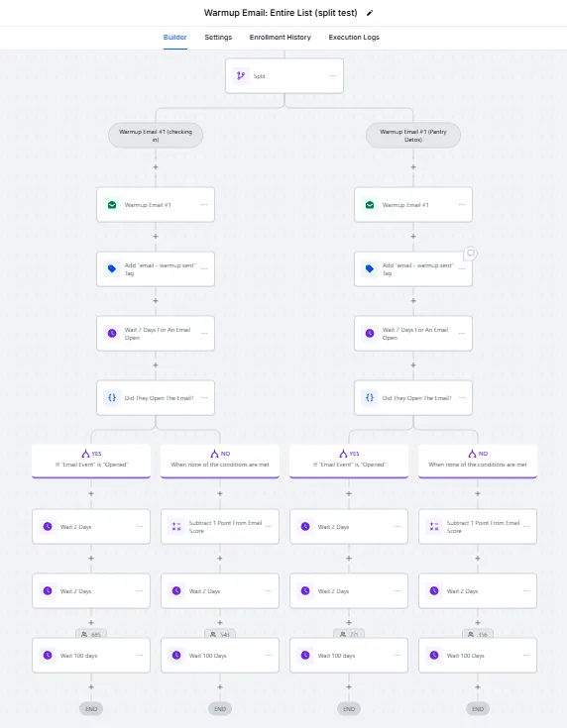Click the purple clock icon on left Wait 7 Days node
This screenshot has height=728, width=567.
point(112,334)
